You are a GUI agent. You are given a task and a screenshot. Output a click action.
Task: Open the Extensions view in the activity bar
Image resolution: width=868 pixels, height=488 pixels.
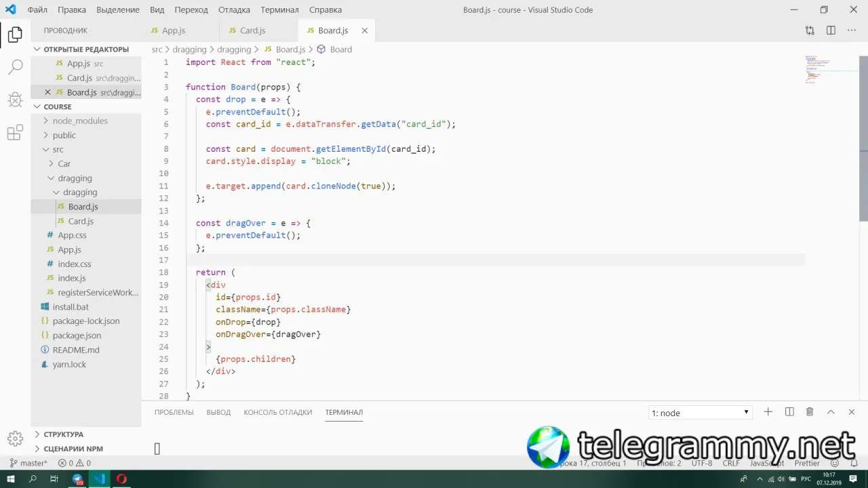pyautogui.click(x=15, y=133)
